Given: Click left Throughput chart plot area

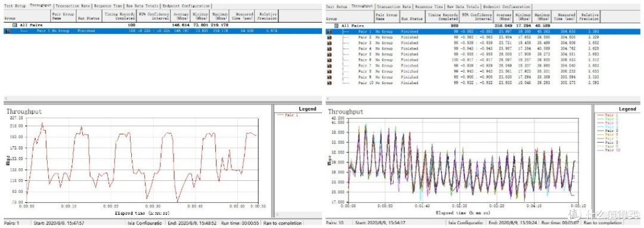Looking at the screenshot, I should click(x=143, y=159).
